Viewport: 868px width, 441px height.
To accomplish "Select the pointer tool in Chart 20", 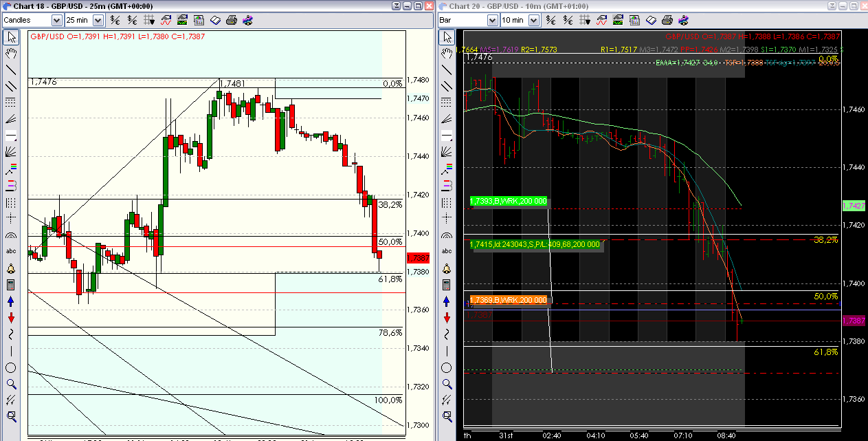I will point(447,36).
